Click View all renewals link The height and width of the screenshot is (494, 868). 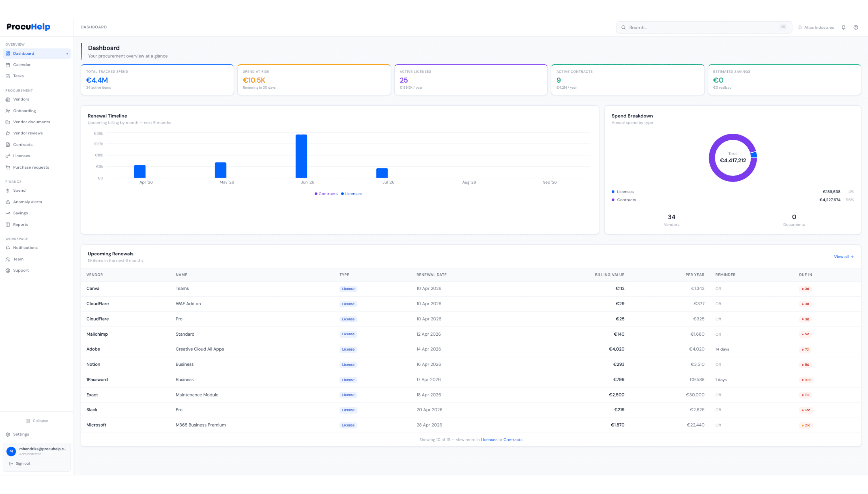click(x=843, y=257)
